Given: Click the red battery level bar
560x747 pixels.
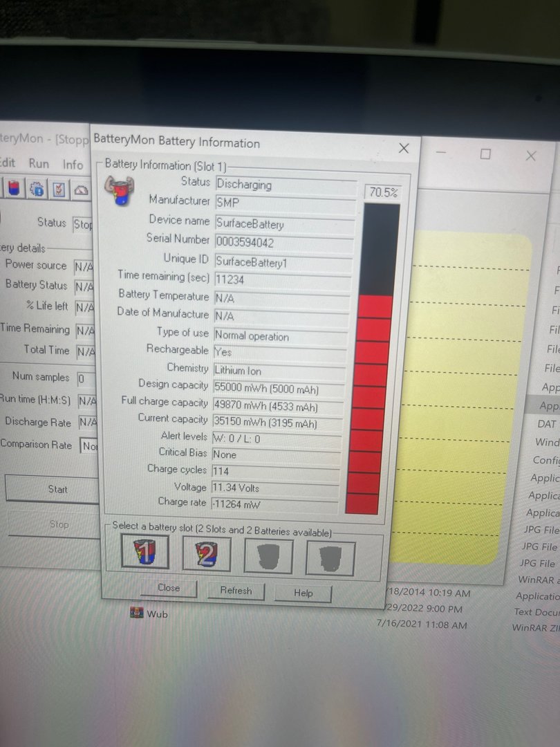Looking at the screenshot, I should (x=373, y=404).
